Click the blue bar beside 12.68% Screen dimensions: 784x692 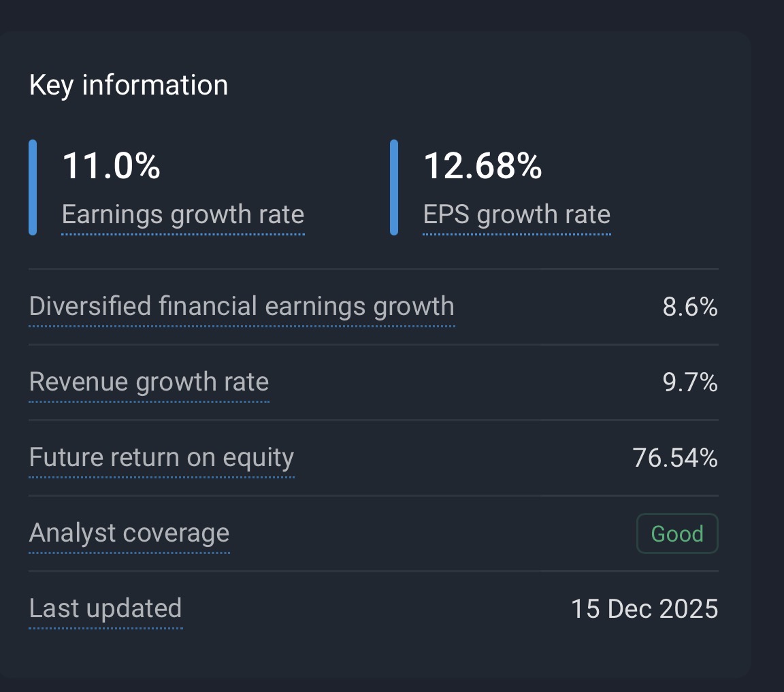pyautogui.click(x=394, y=187)
